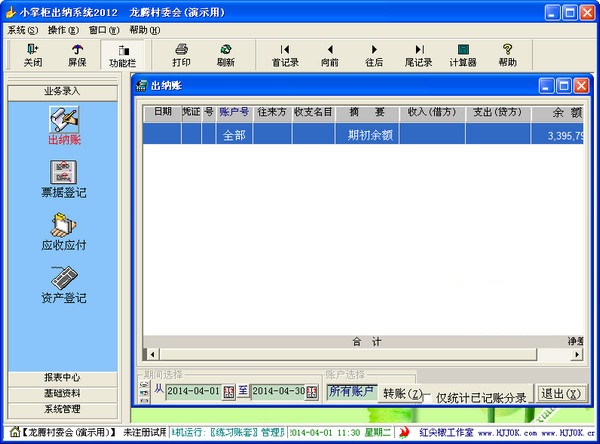Click the 退出 exit button

(561, 393)
